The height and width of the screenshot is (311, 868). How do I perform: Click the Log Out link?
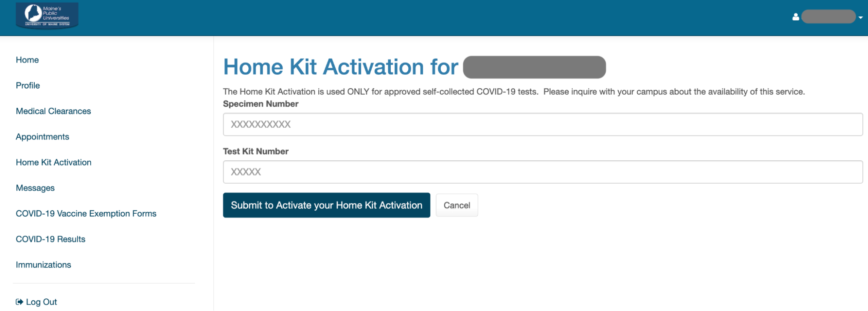click(x=41, y=302)
